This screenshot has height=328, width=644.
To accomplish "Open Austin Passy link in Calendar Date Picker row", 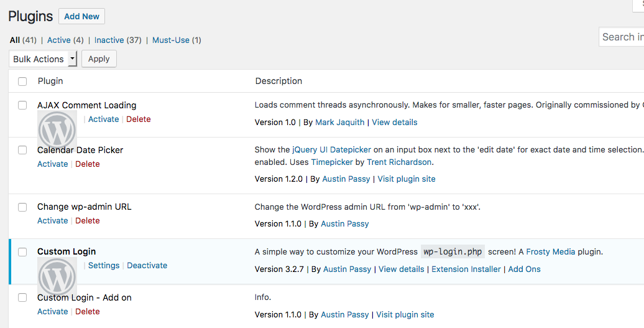I will (346, 179).
